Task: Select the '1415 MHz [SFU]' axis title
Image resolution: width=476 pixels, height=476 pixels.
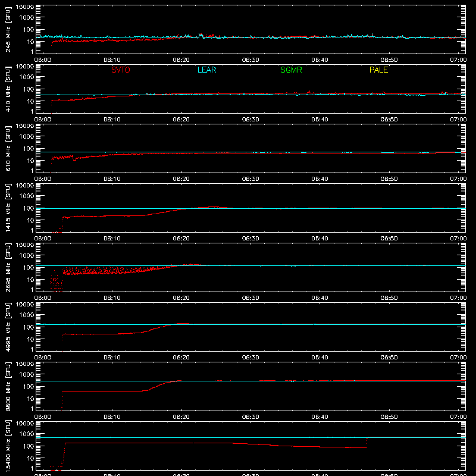Action: pos(8,208)
